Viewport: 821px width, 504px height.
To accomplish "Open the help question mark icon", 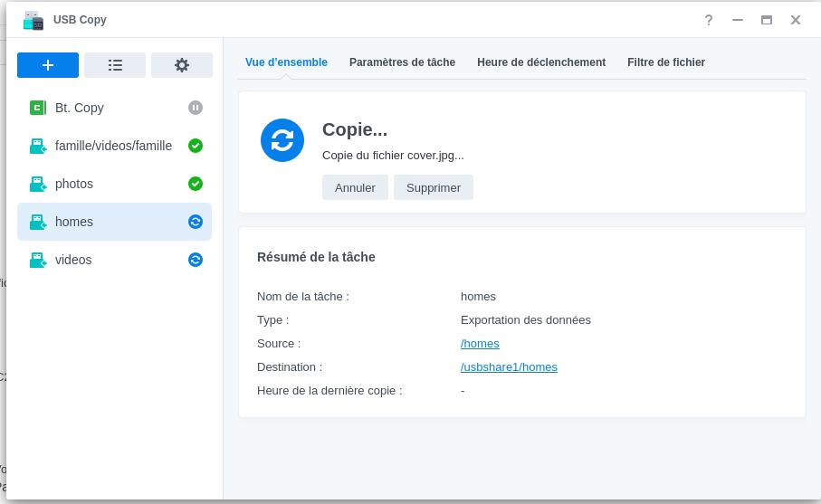I will [x=709, y=20].
